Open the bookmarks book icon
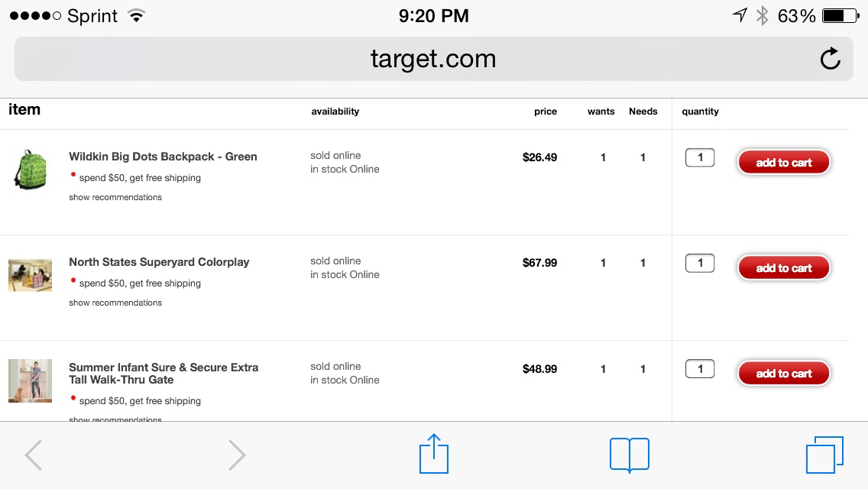The width and height of the screenshot is (868, 489). pyautogui.click(x=630, y=455)
